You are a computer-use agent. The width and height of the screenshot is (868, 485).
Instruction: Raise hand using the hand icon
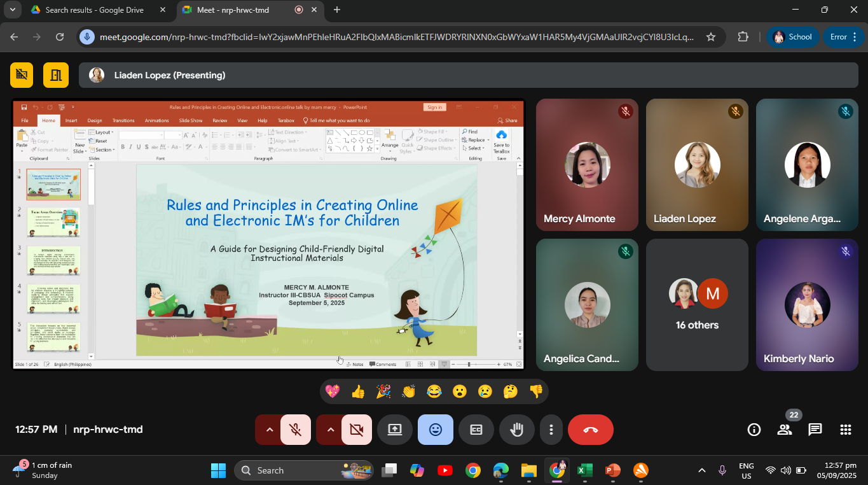click(x=517, y=430)
